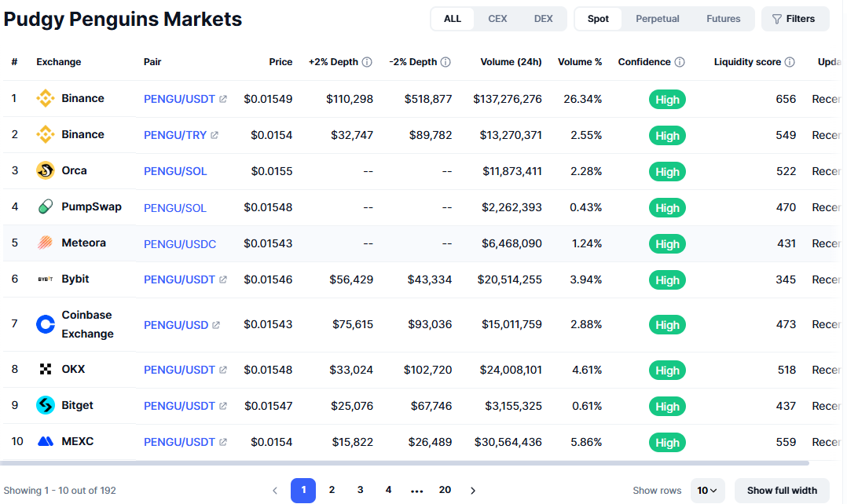Click the High badge in Binance row 1
The image size is (847, 504).
click(x=667, y=99)
